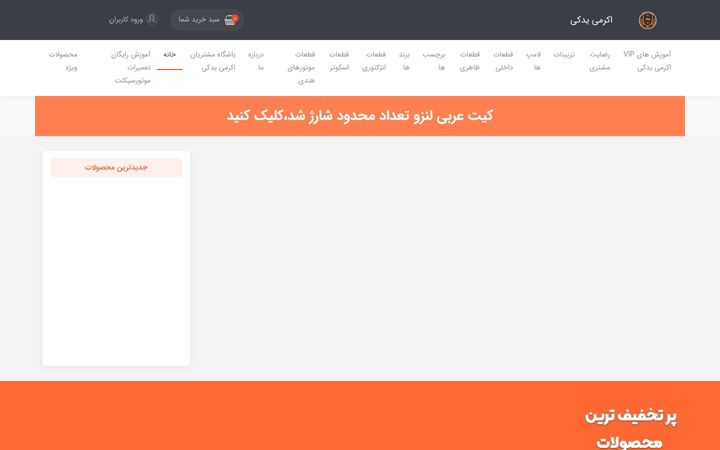
Task: Open قطعات اسکوتر menu item
Action: click(x=339, y=61)
